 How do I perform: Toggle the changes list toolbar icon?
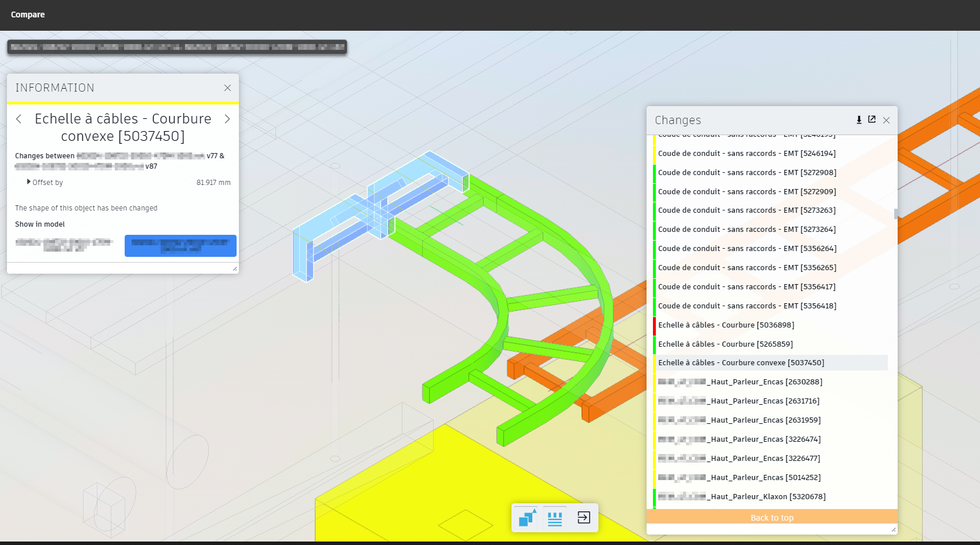(555, 518)
